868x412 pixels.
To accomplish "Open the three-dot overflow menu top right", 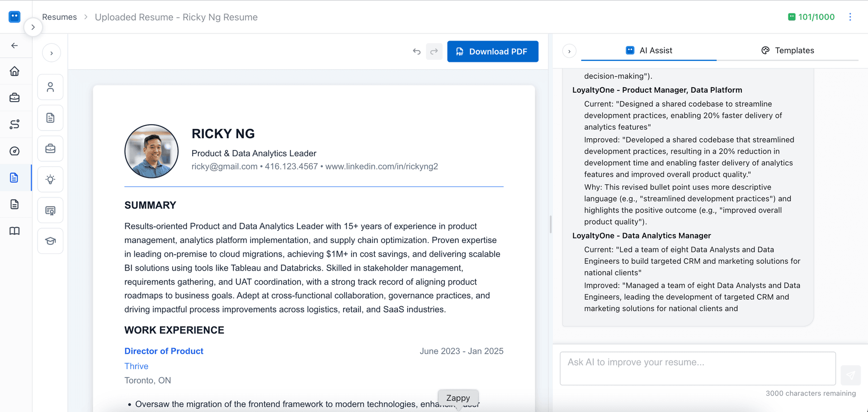I will (x=850, y=17).
